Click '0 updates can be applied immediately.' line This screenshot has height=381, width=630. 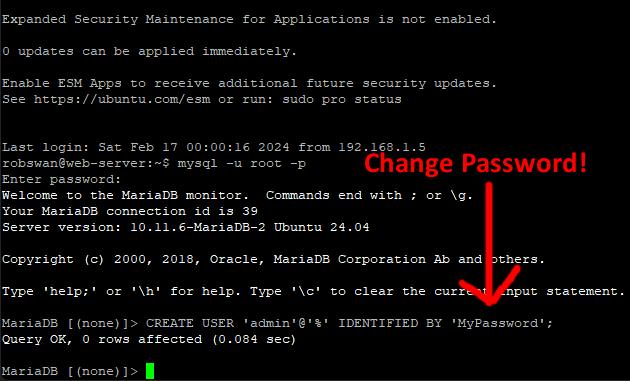click(149, 51)
